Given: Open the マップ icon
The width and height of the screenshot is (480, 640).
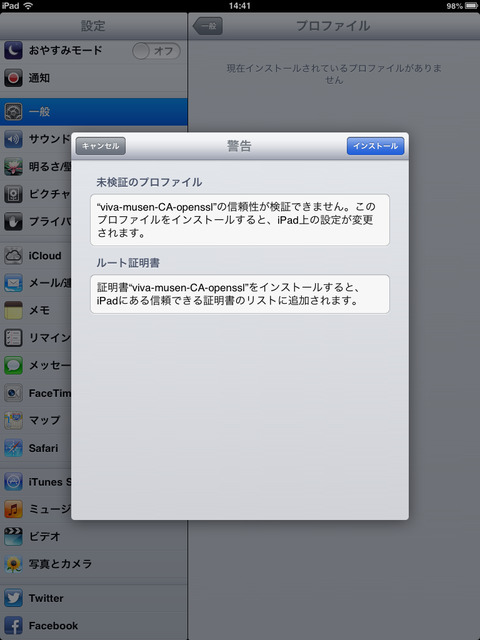Looking at the screenshot, I should (13, 420).
